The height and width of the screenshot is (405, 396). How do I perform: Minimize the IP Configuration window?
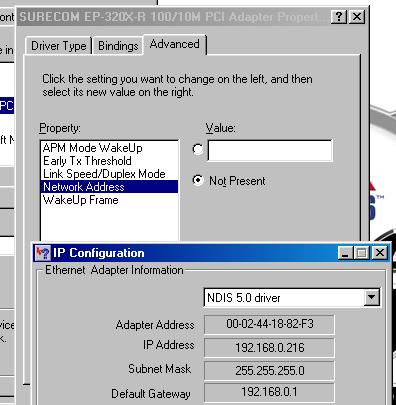point(345,253)
